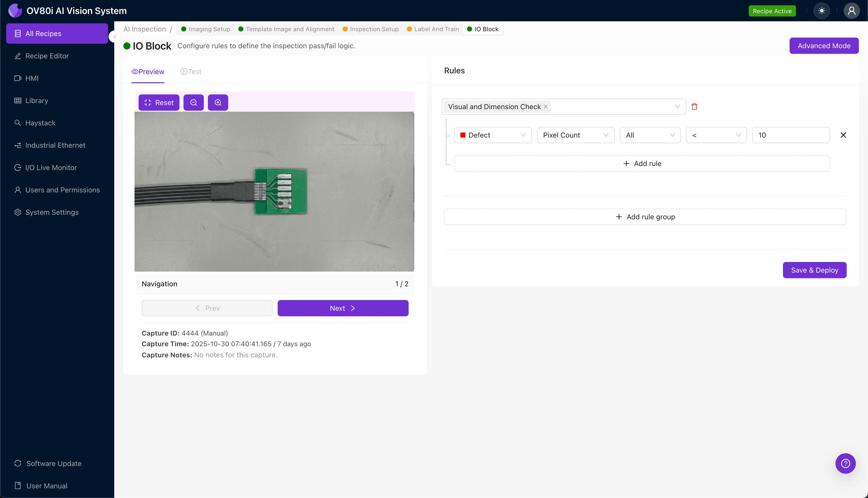Open the Haystack search section
The width and height of the screenshot is (868, 498).
coord(40,123)
